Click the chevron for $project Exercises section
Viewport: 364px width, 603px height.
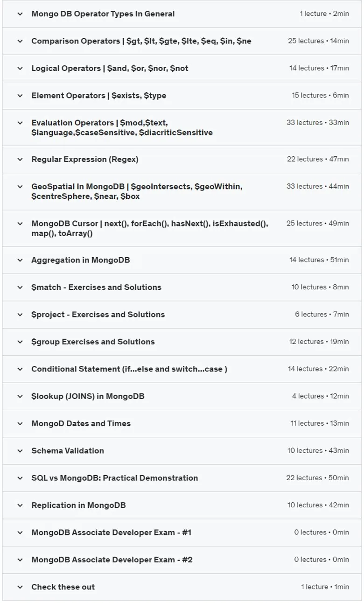click(x=20, y=315)
